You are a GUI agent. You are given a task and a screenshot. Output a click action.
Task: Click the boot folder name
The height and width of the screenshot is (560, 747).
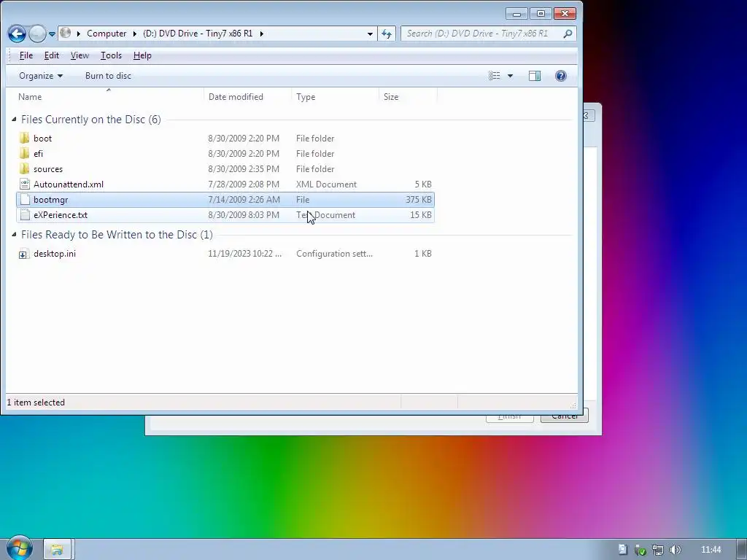point(42,138)
